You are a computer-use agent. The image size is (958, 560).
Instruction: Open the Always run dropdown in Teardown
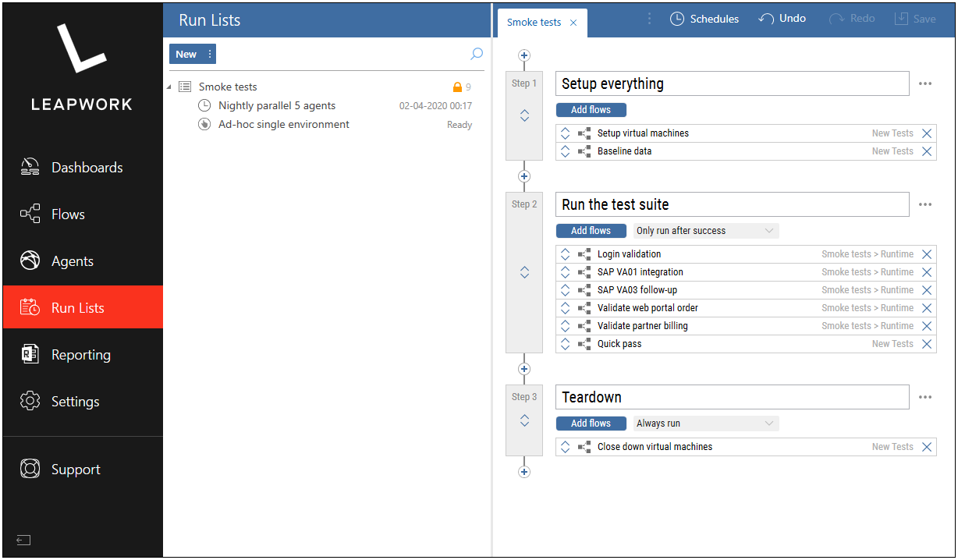[704, 423]
